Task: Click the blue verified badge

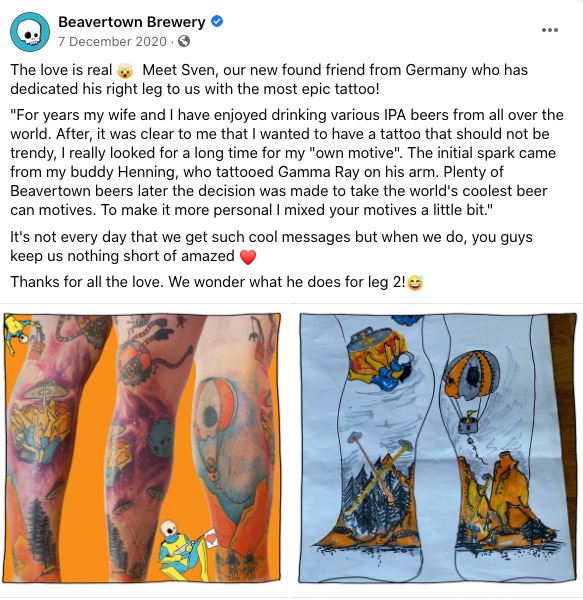Action: pyautogui.click(x=217, y=21)
